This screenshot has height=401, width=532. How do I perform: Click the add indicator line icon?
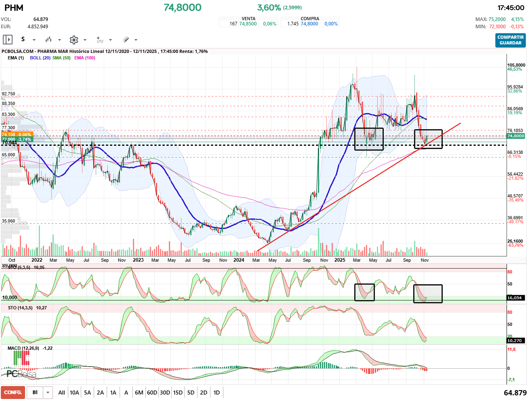(100, 40)
